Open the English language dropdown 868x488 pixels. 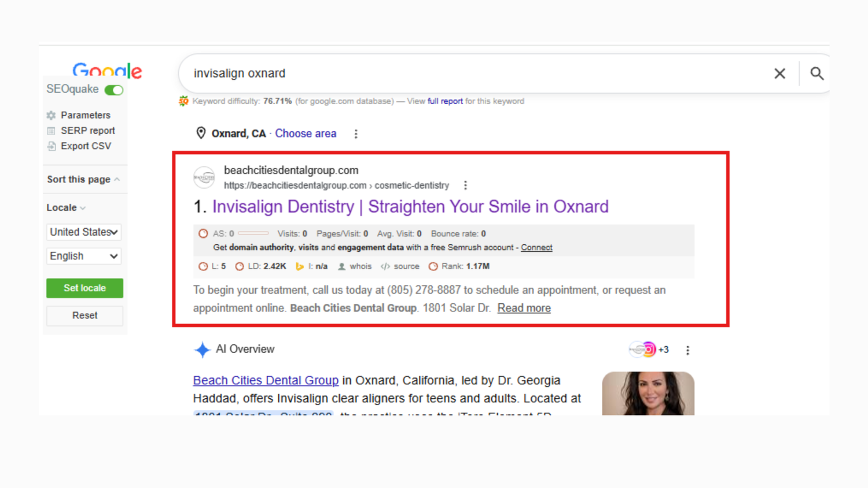click(x=84, y=256)
